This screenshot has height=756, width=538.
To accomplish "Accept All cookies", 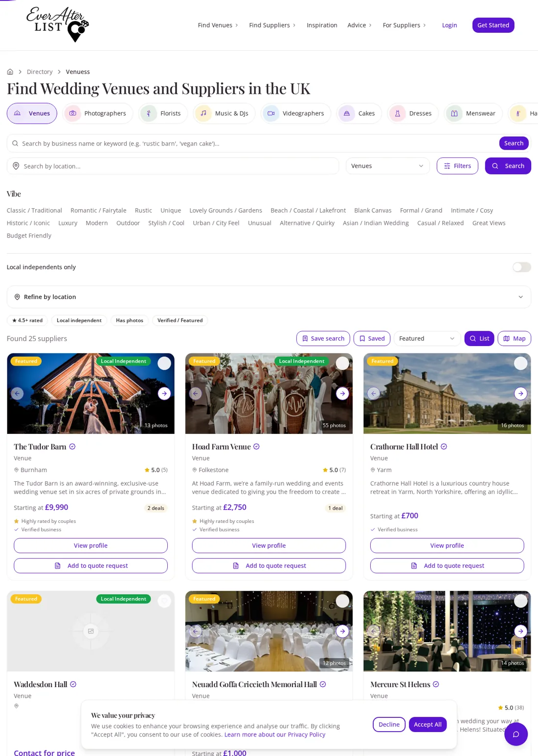I will pos(427,724).
